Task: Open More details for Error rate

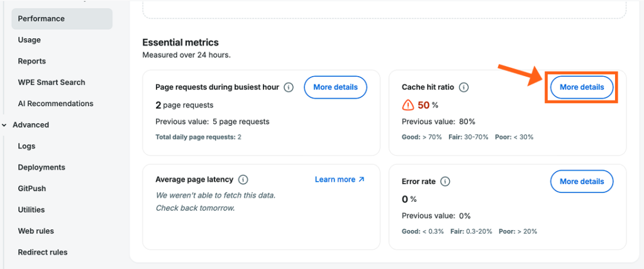Action: coord(582,182)
